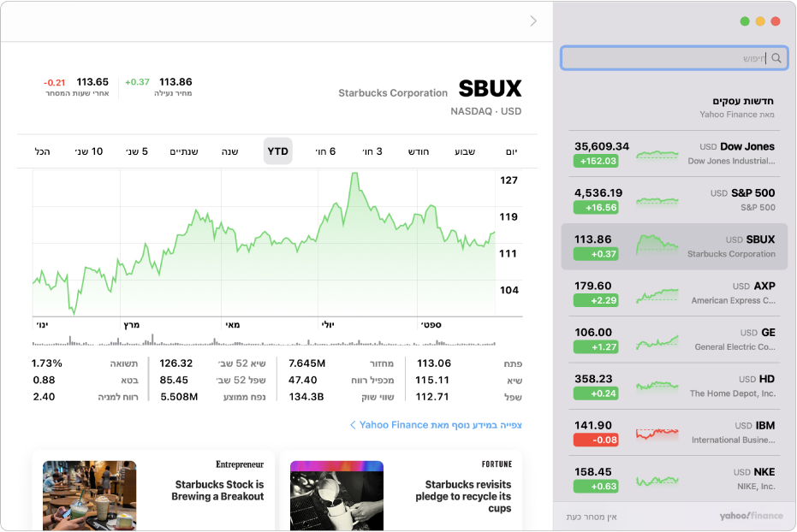797x532 pixels.
Task: Toggle the NKE +0.63 change badge
Action: pyautogui.click(x=596, y=486)
